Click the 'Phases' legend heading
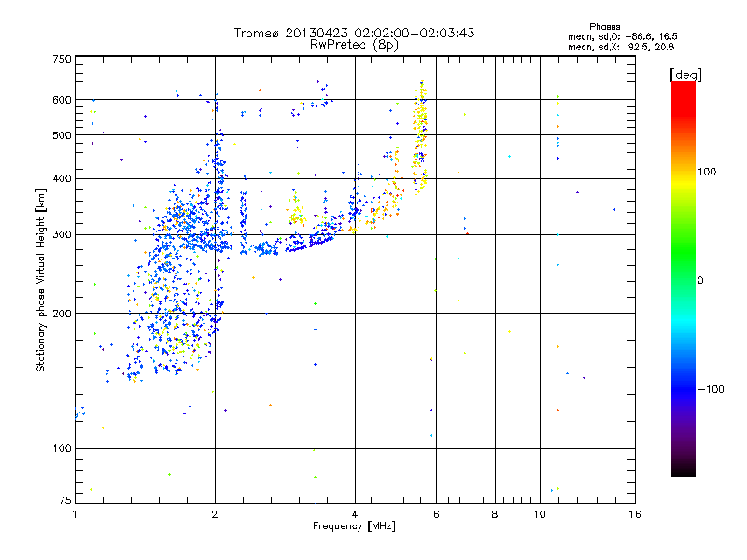The height and width of the screenshot is (560, 747). pos(604,27)
